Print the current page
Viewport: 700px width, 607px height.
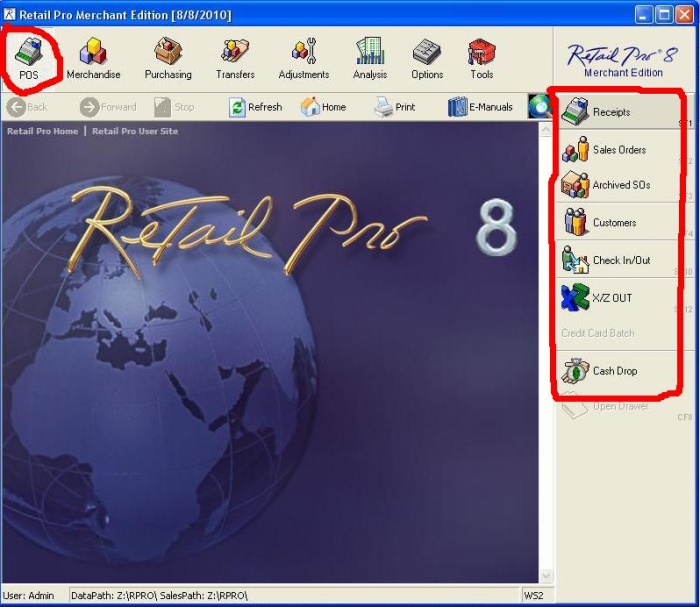pos(395,107)
